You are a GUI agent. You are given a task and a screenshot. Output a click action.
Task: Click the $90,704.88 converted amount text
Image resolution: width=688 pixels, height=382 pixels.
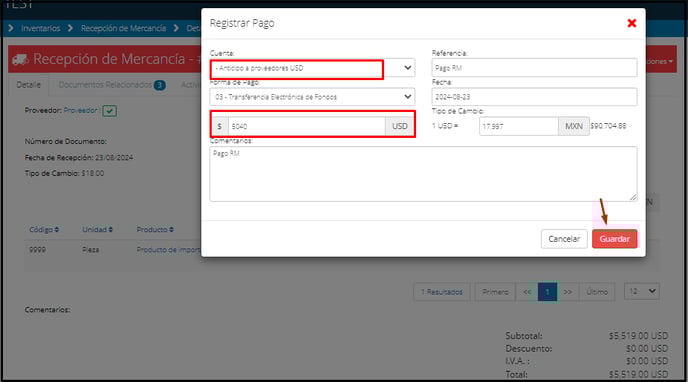608,126
